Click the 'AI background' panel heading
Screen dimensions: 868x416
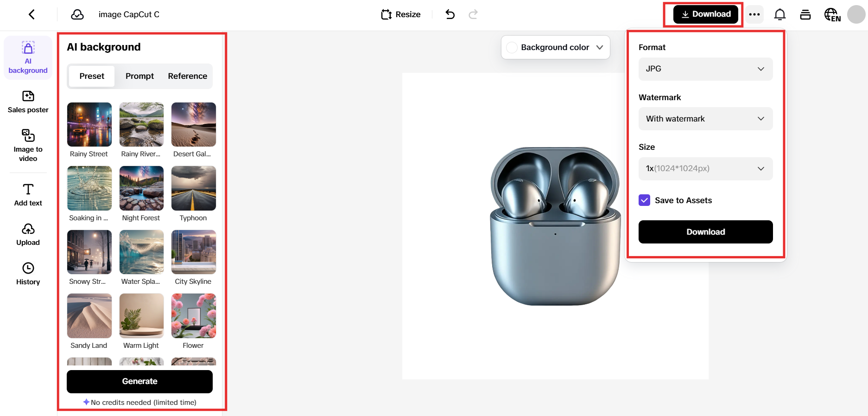[104, 47]
